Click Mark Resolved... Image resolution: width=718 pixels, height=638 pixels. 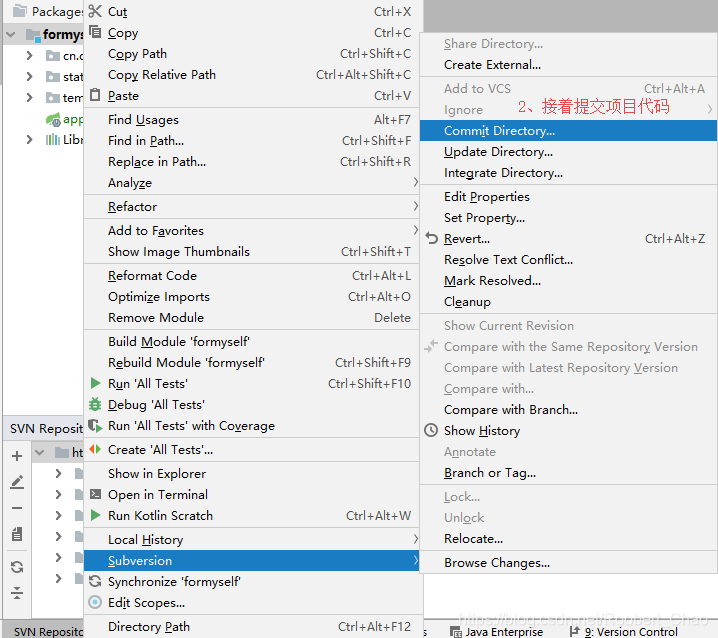tap(568, 281)
